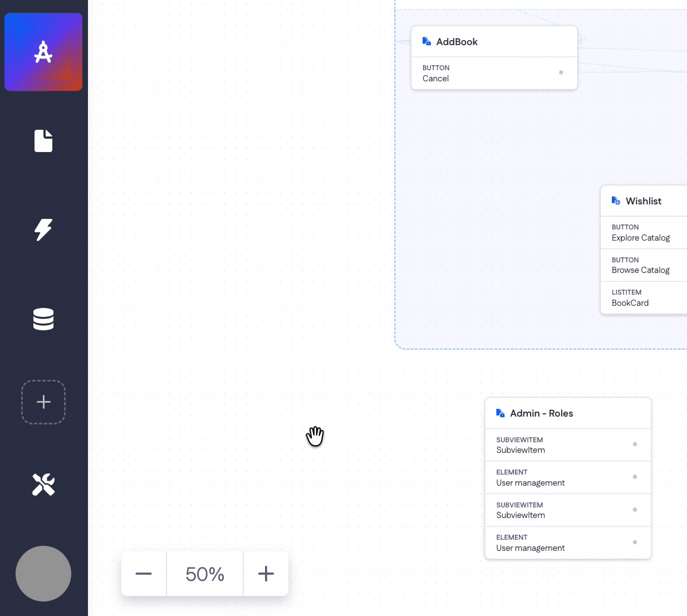Select the BookCard list item row
This screenshot has width=687, height=616.
click(x=644, y=297)
